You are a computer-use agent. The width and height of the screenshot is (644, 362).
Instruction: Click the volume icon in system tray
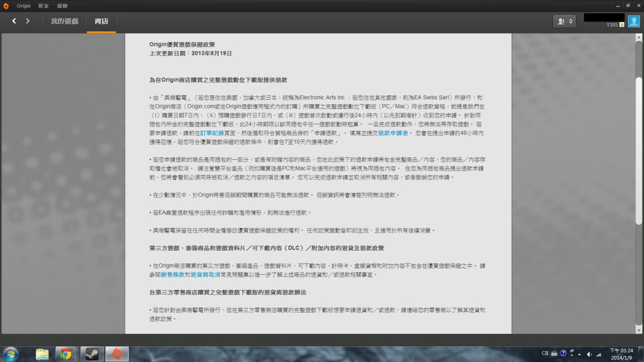[x=590, y=354]
